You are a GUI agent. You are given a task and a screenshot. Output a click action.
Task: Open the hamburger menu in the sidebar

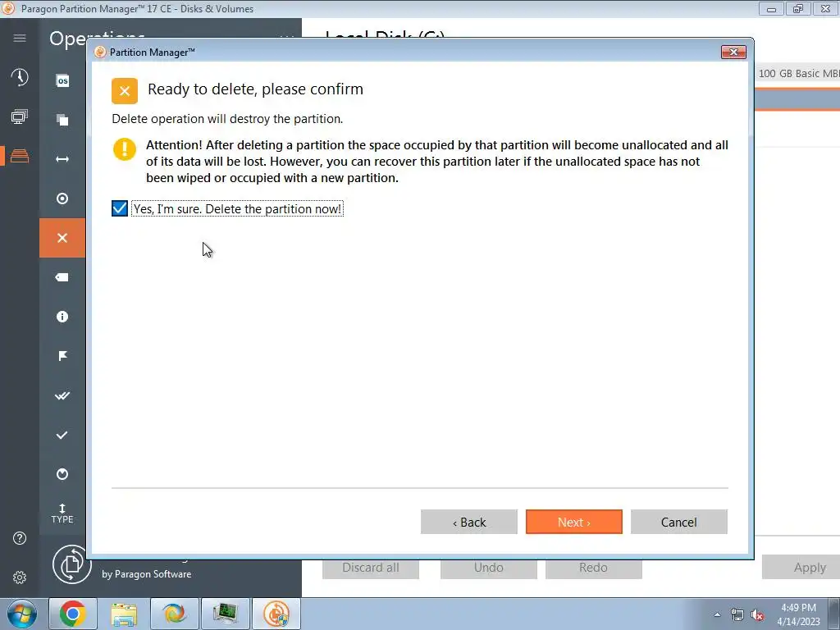(x=20, y=38)
